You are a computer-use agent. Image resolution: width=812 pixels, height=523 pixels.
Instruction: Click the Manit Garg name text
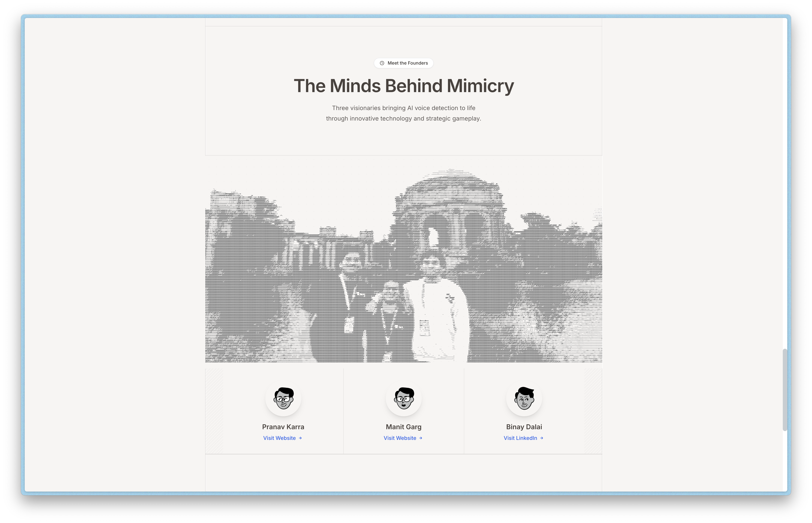[x=404, y=427]
